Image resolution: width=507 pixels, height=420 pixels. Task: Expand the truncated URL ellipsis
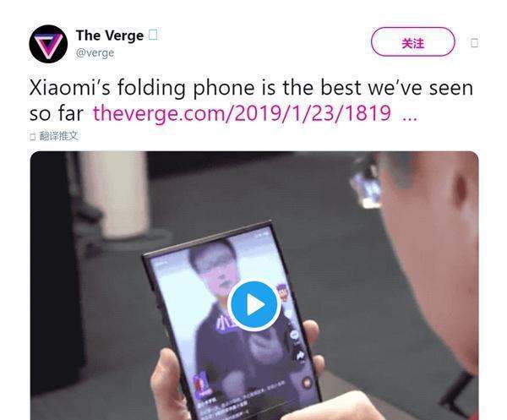click(x=409, y=118)
